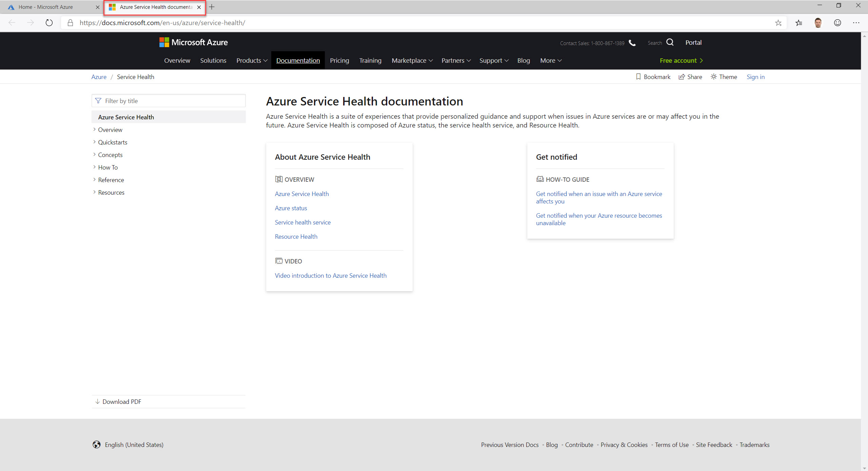Click the browser refresh icon

pos(49,23)
